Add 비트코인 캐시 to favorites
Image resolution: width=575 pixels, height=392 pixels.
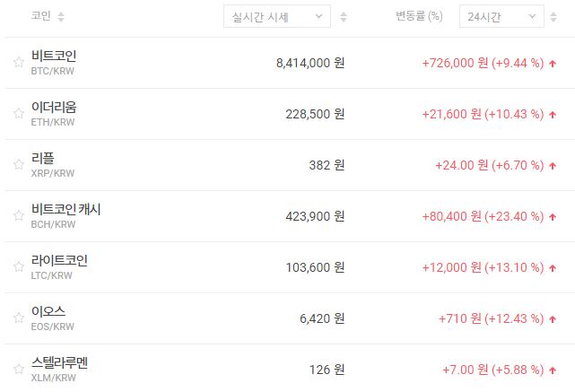(x=18, y=216)
